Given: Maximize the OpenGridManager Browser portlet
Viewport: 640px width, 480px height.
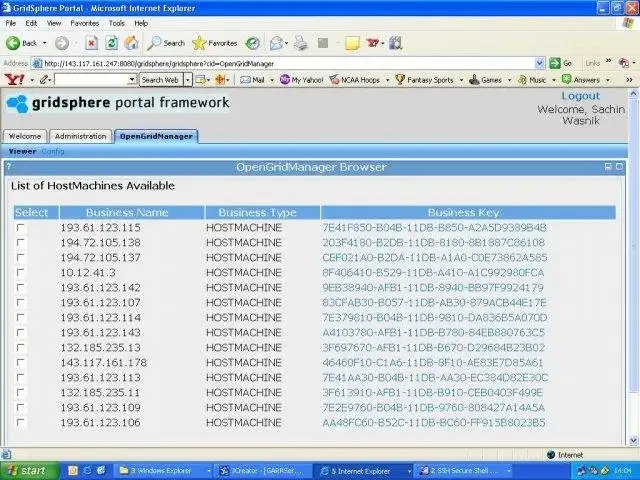Looking at the screenshot, I should pyautogui.click(x=619, y=167).
